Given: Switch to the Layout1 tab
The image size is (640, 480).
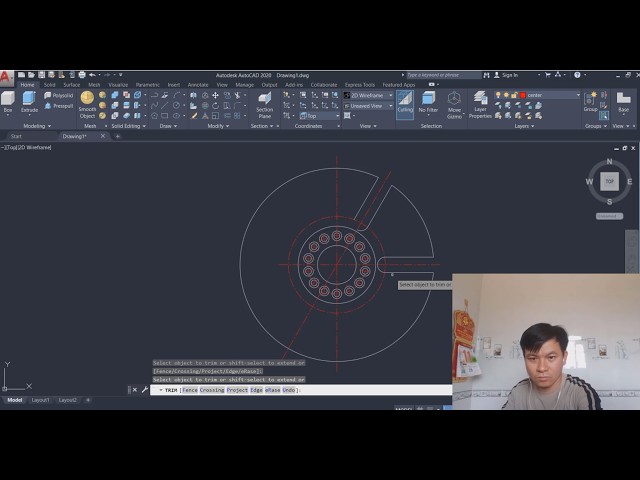Looking at the screenshot, I should 40,400.
